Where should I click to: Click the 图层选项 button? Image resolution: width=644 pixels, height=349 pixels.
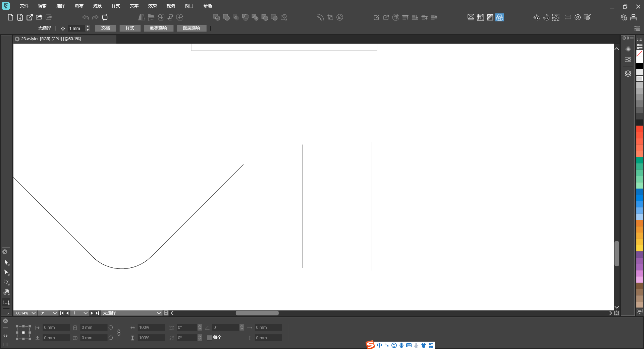click(192, 28)
